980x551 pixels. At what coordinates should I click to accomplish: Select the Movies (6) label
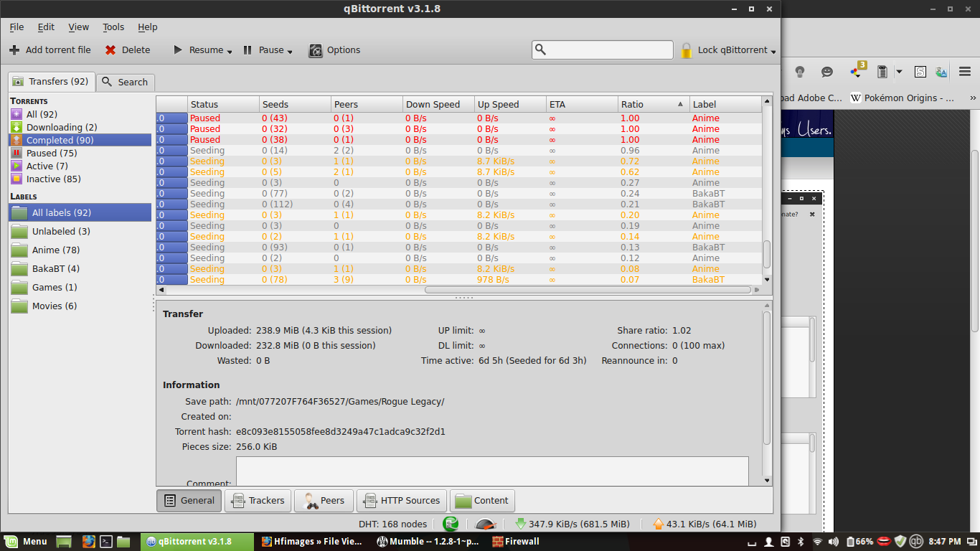80,306
